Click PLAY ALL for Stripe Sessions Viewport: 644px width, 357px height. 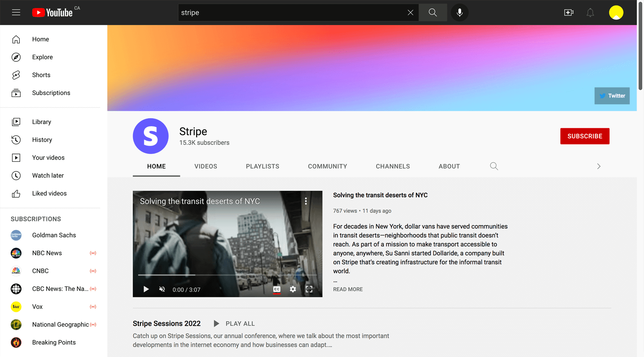click(x=234, y=324)
